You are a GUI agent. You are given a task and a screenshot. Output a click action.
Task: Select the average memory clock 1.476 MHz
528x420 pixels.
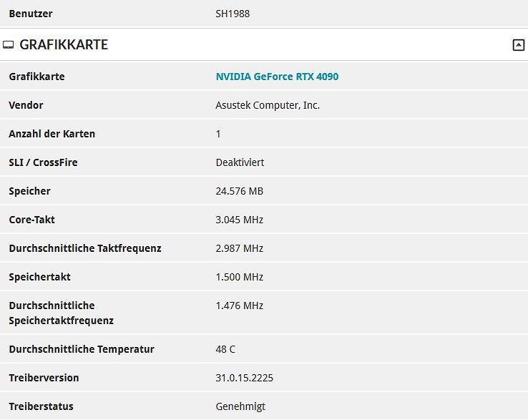click(240, 306)
